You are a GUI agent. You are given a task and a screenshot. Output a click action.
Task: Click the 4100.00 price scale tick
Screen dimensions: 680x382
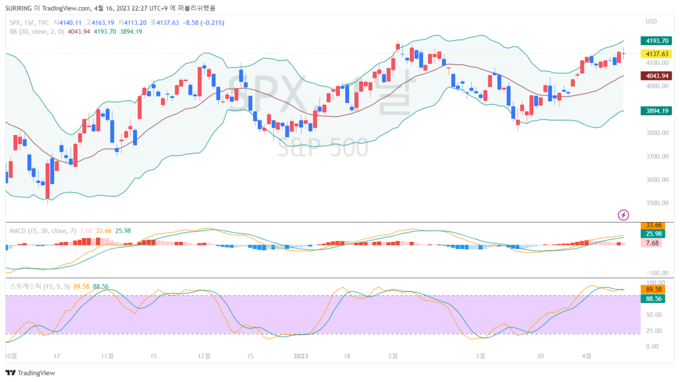pos(657,63)
